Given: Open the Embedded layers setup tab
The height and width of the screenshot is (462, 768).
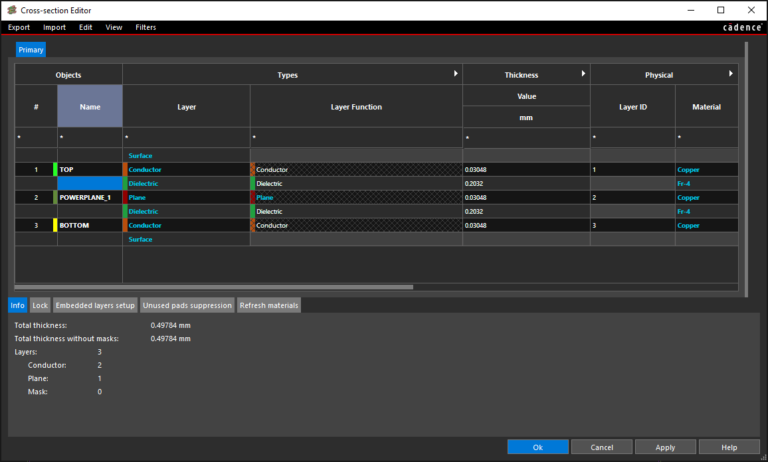Looking at the screenshot, I should coord(95,305).
